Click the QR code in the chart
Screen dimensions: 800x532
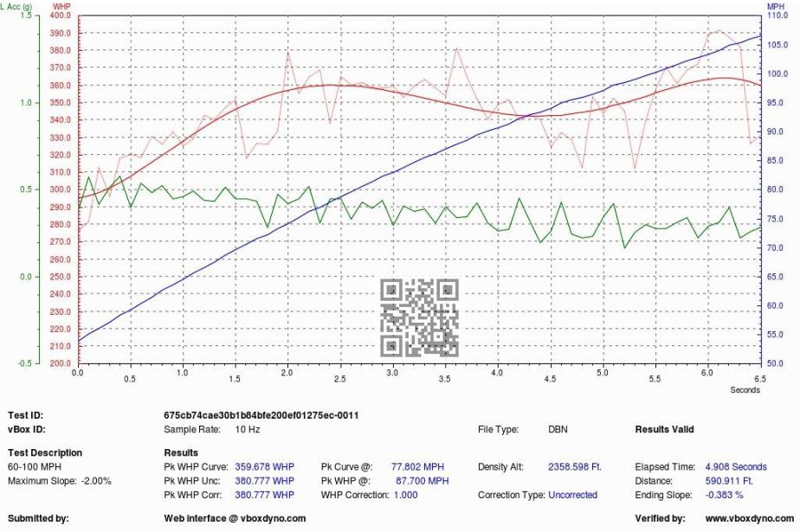419,317
